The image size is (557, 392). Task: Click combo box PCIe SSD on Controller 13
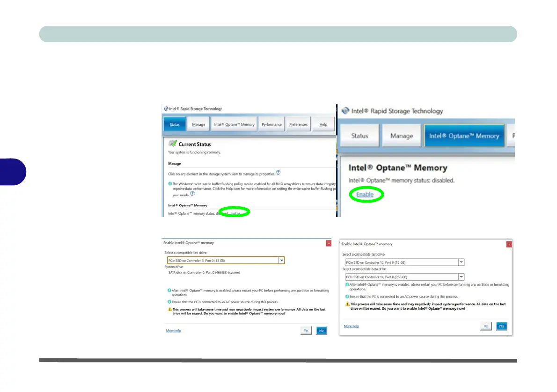404,262
